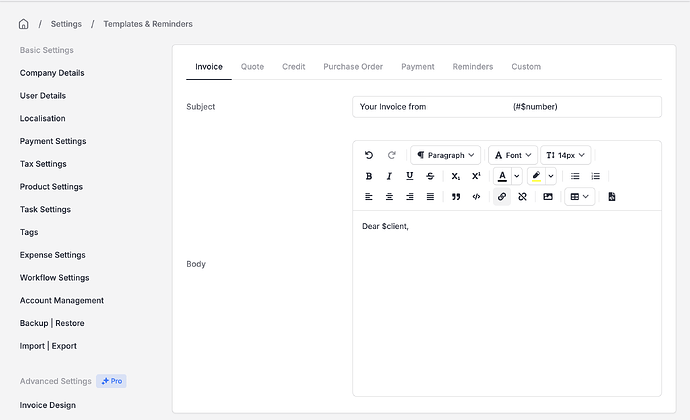
Task: Open Account Management page
Action: coord(62,300)
